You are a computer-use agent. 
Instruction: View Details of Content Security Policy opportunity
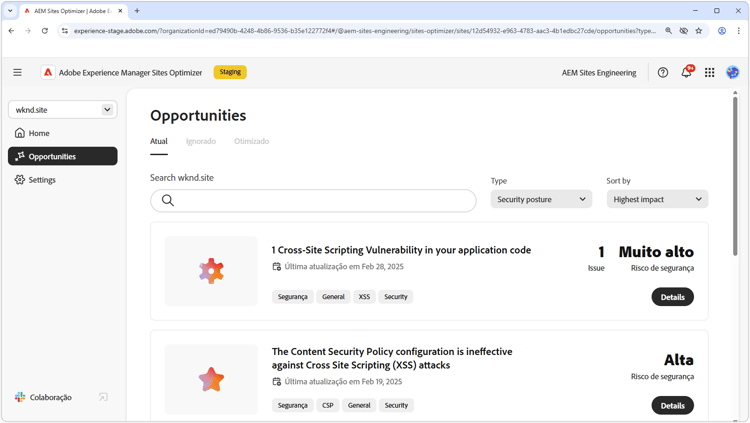tap(673, 405)
